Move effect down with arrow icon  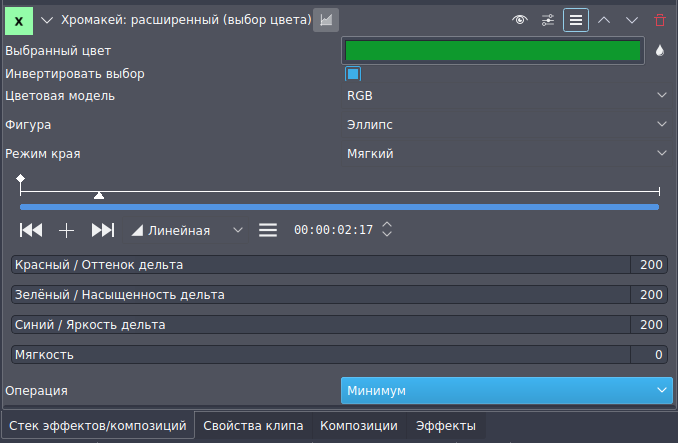632,19
